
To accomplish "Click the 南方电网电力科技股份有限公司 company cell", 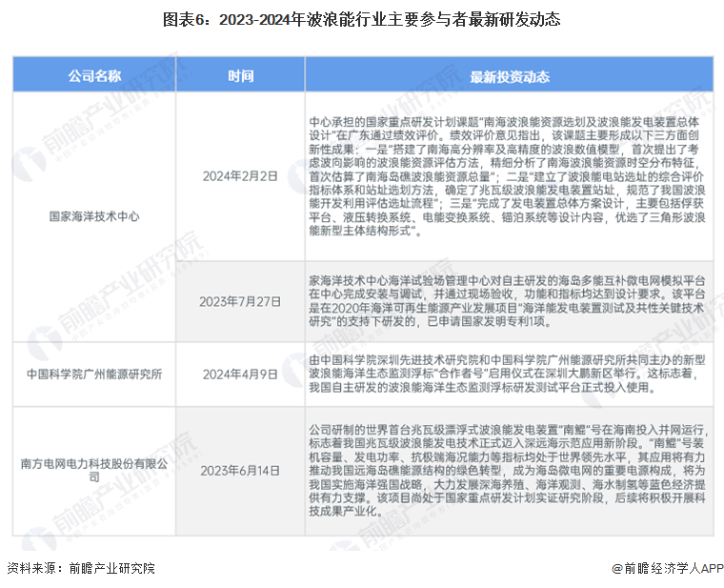I will coord(94,470).
